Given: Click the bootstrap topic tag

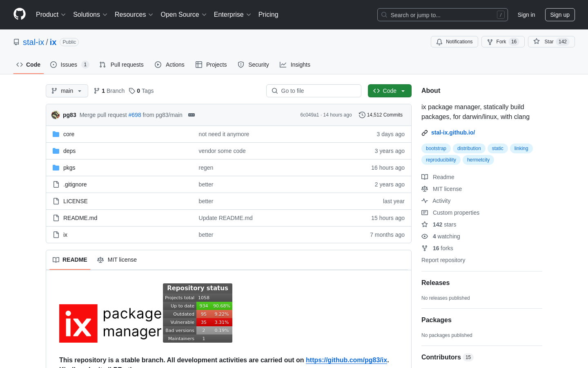Looking at the screenshot, I should (x=436, y=148).
